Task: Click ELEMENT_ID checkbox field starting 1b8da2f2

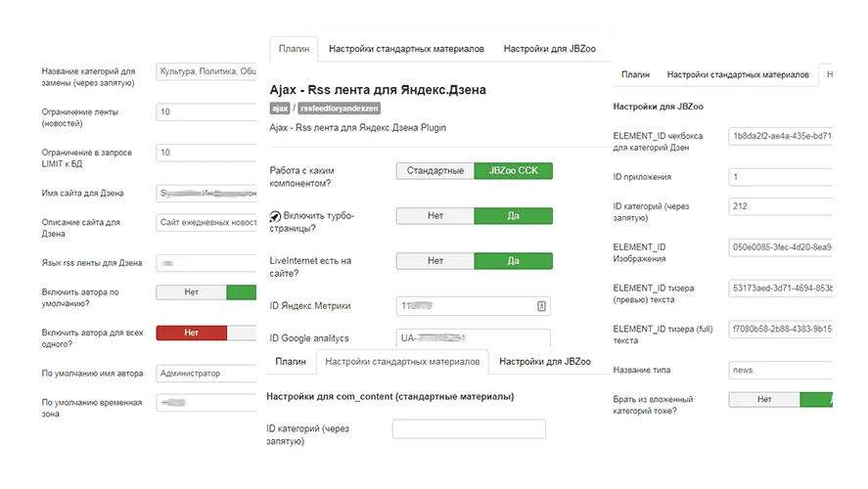Action: click(781, 136)
